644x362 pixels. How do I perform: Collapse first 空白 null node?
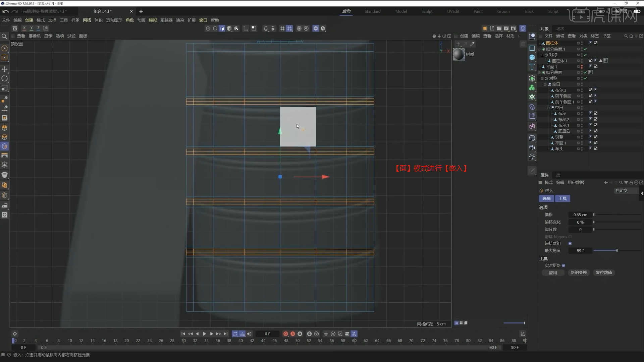click(x=545, y=84)
